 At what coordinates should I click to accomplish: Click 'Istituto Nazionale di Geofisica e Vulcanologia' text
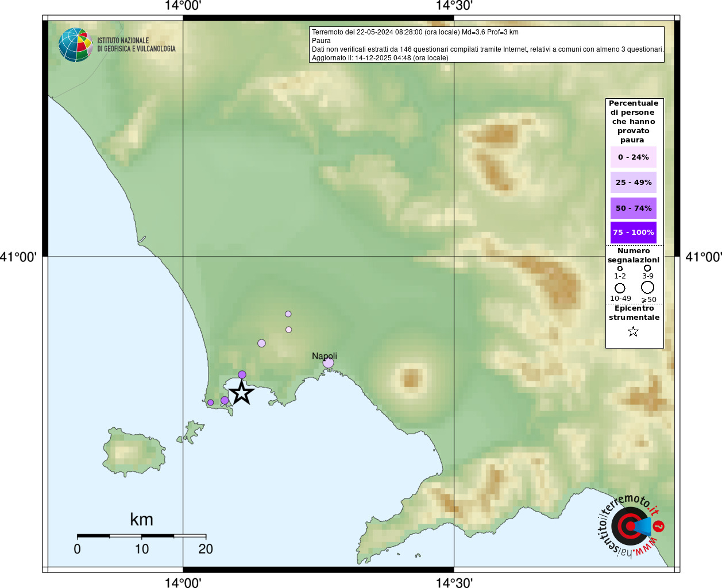(136, 45)
